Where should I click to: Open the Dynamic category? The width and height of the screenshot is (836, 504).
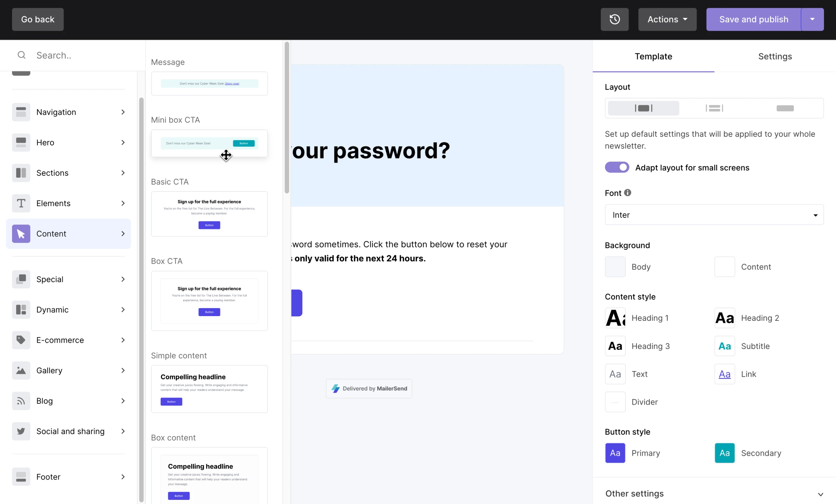[x=68, y=310]
